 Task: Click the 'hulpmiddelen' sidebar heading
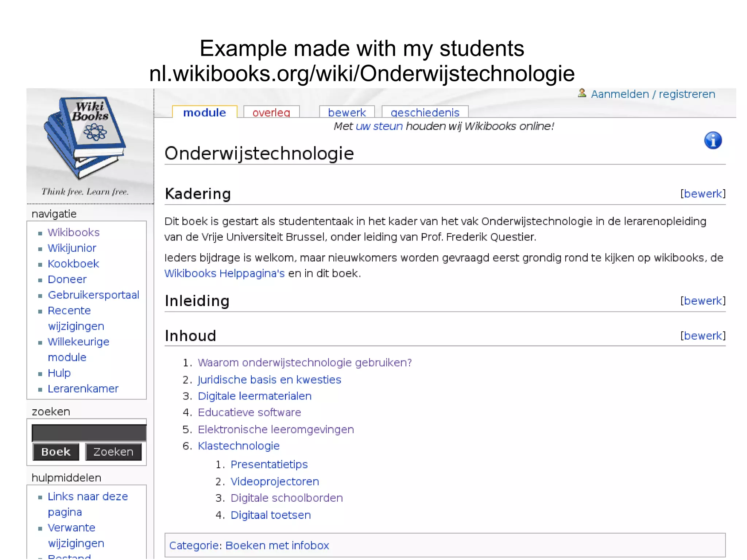point(66,478)
